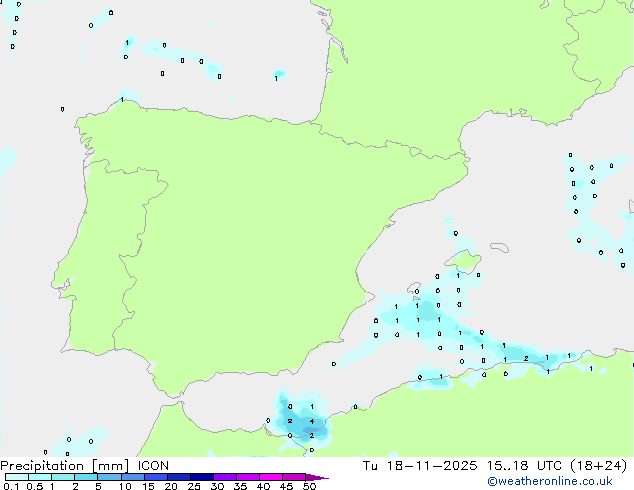Click the '(18+24)' forecast run text

pos(599,466)
